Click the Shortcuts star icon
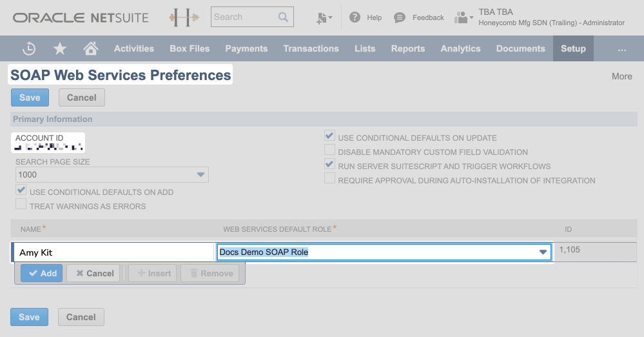Image resolution: width=644 pixels, height=337 pixels. (59, 48)
